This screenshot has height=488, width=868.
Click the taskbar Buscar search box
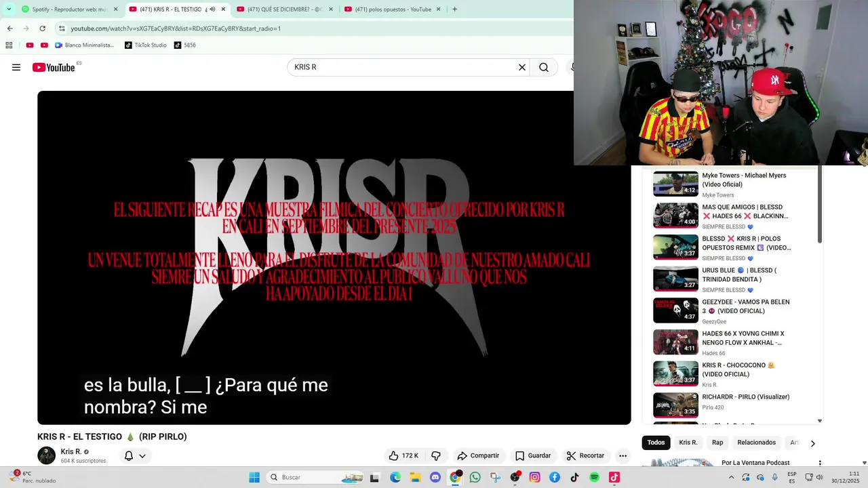(x=315, y=477)
